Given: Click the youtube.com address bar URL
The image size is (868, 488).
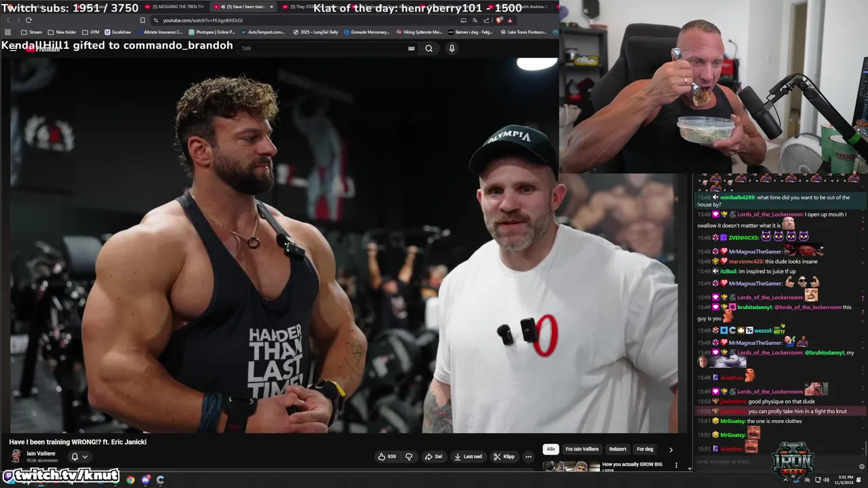Looking at the screenshot, I should click(203, 20).
